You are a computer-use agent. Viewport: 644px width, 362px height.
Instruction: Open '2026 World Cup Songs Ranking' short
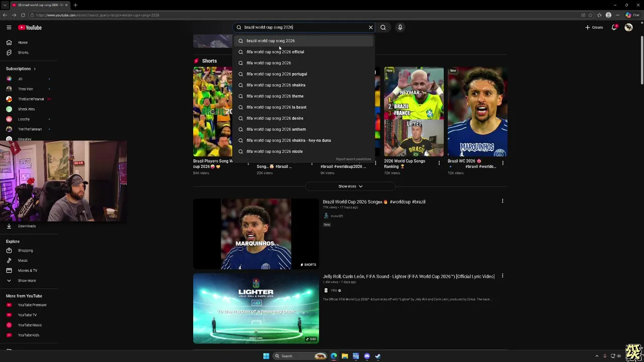(414, 112)
